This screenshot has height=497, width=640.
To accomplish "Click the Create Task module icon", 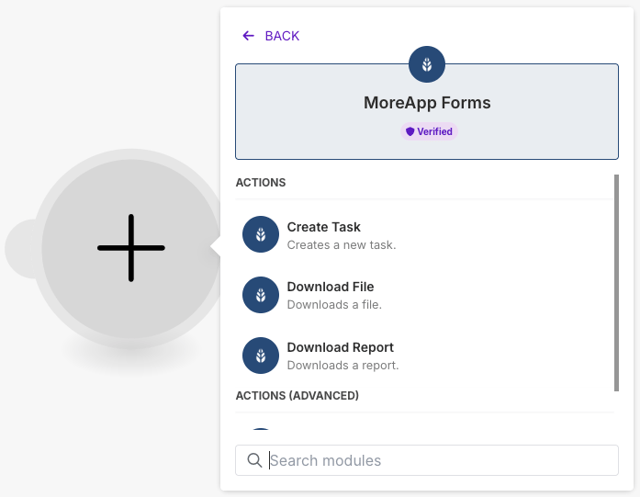I will [x=261, y=235].
